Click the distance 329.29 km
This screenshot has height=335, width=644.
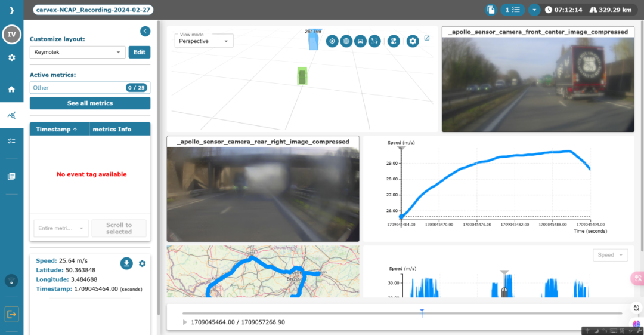point(611,10)
